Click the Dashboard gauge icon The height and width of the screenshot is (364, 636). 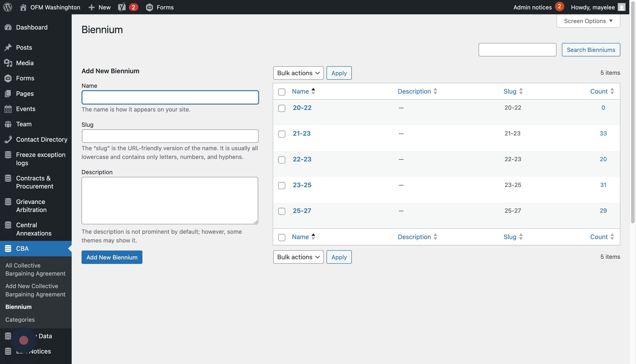pyautogui.click(x=8, y=27)
